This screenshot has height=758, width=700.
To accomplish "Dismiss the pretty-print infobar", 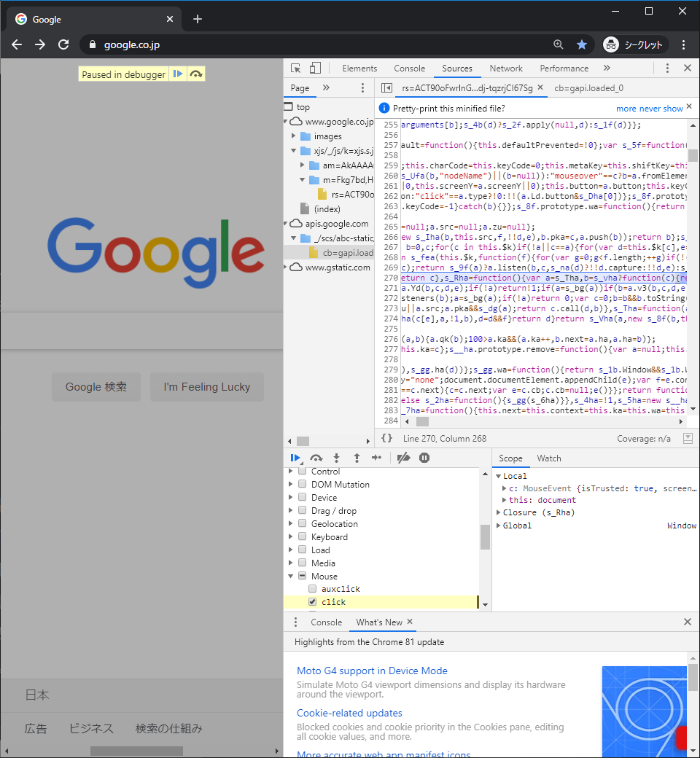I will tap(689, 106).
